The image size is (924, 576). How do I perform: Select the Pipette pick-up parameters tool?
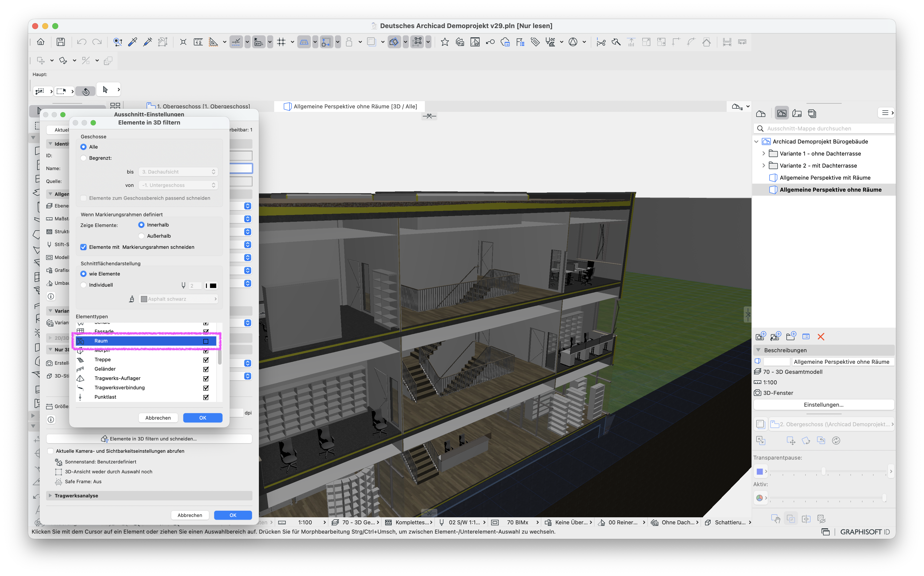133,42
